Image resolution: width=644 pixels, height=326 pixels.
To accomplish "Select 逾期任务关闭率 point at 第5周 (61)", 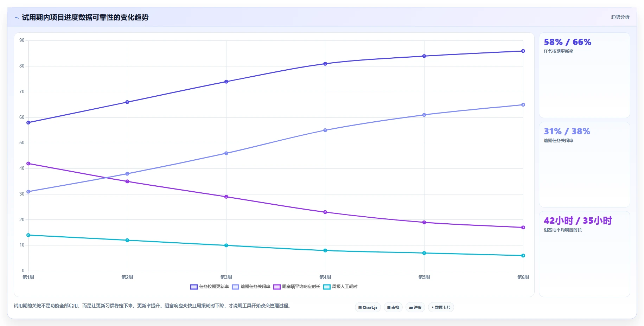I will tap(424, 115).
